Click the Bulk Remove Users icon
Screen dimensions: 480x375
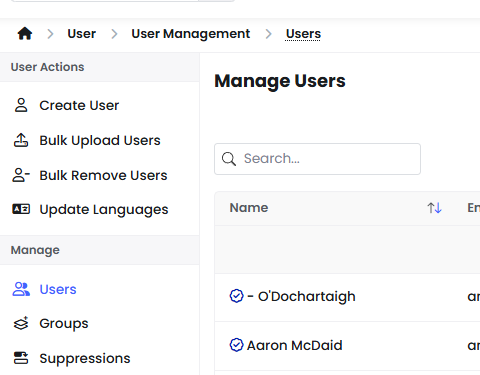coord(21,175)
